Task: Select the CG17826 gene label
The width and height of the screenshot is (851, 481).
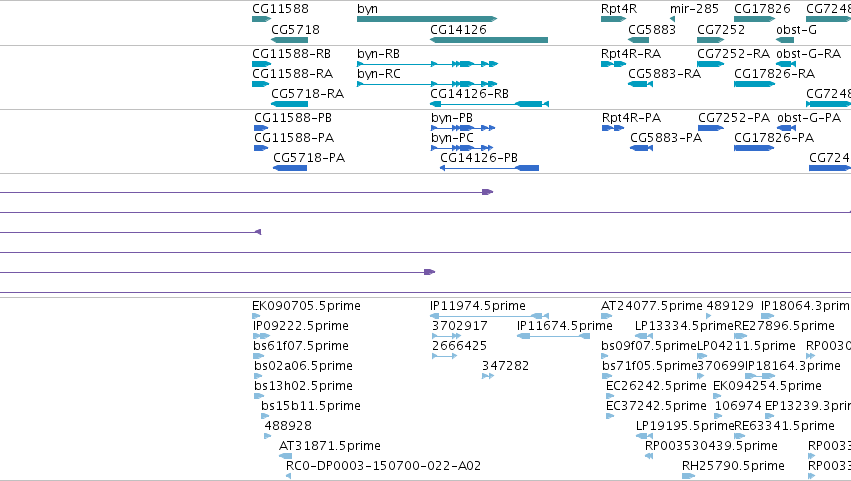Action: click(762, 9)
